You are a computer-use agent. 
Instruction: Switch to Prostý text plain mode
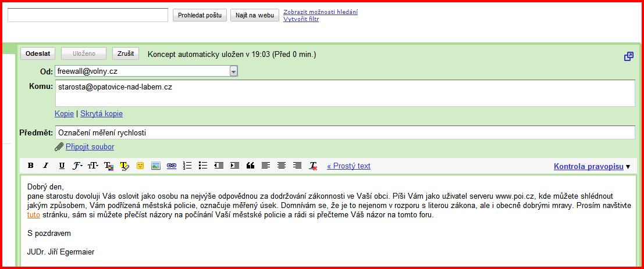pyautogui.click(x=348, y=166)
